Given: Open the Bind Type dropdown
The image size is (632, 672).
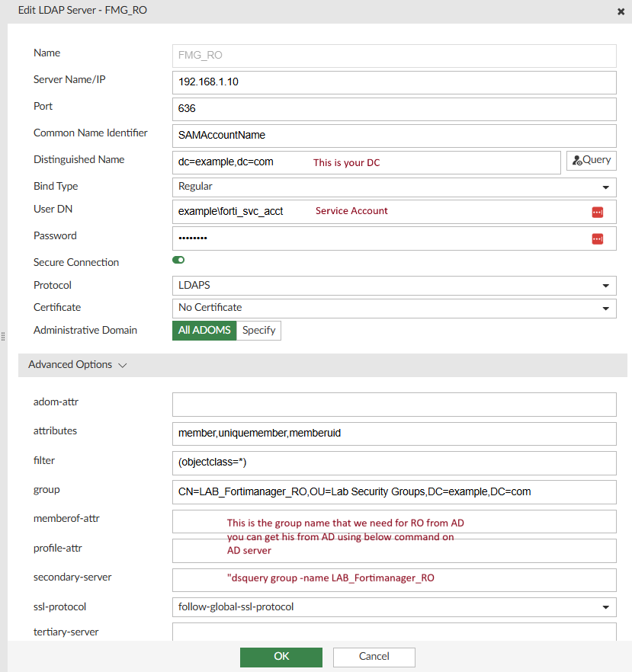Looking at the screenshot, I should pos(394,187).
